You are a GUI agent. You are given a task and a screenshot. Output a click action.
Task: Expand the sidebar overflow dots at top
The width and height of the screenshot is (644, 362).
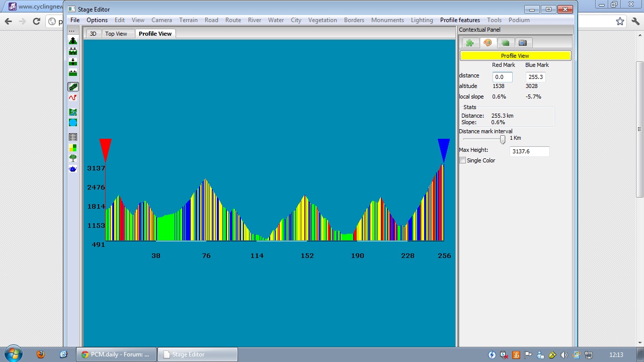[x=72, y=31]
